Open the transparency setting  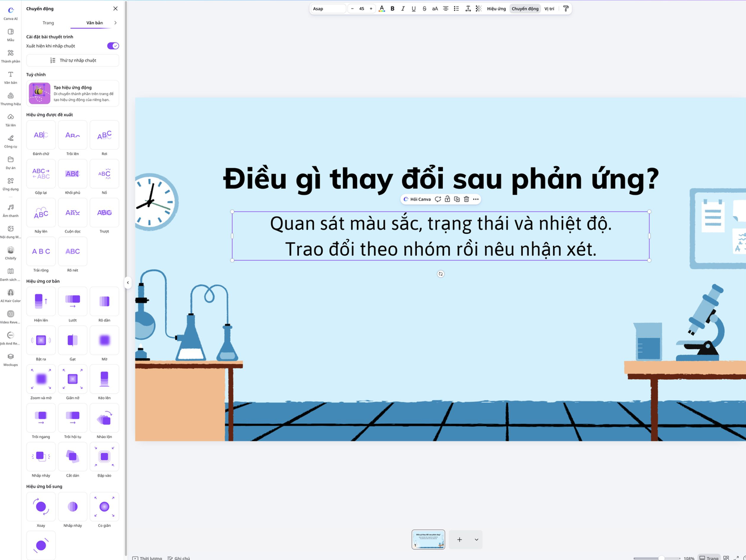click(478, 9)
